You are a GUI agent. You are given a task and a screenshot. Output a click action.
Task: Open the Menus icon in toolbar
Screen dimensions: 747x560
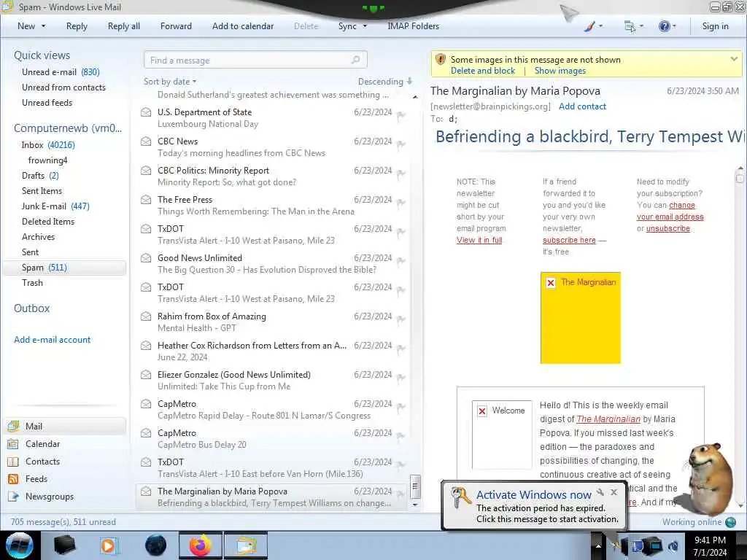point(630,26)
